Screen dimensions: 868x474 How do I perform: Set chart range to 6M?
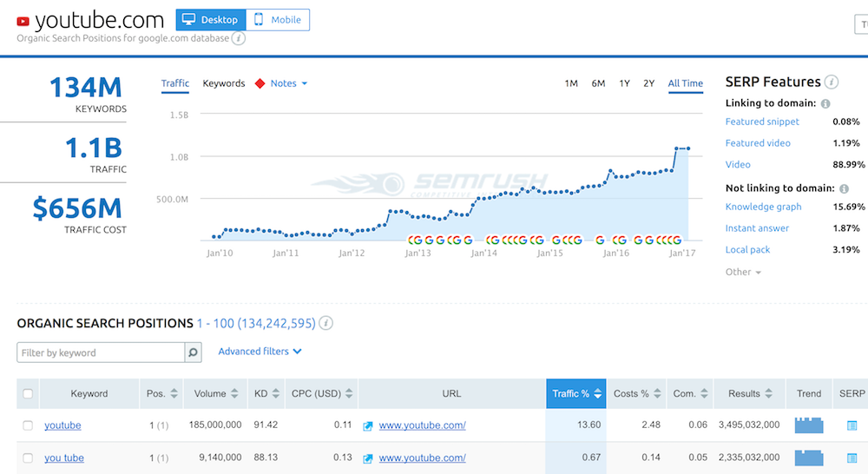click(598, 83)
